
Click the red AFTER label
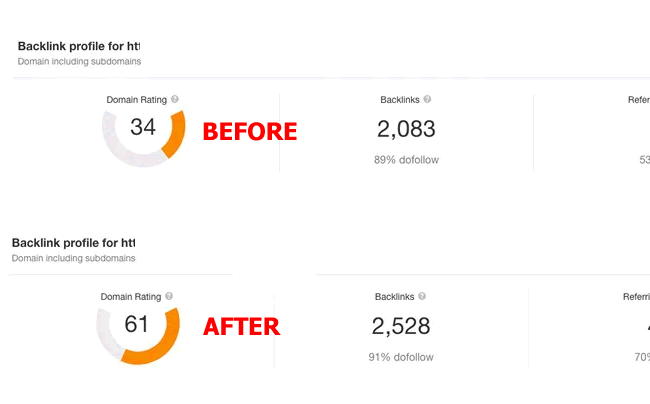tap(241, 327)
